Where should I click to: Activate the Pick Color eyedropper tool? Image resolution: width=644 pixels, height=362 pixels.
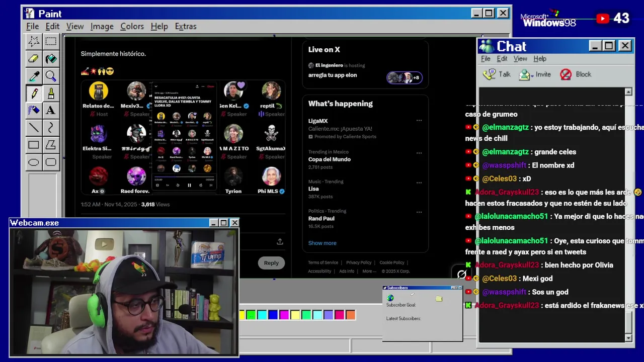point(34,76)
